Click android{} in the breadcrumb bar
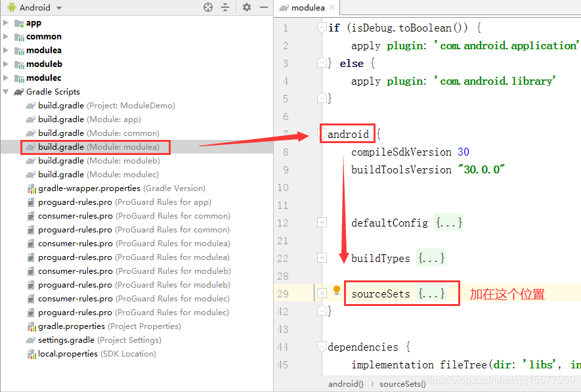581x392 pixels. (346, 384)
